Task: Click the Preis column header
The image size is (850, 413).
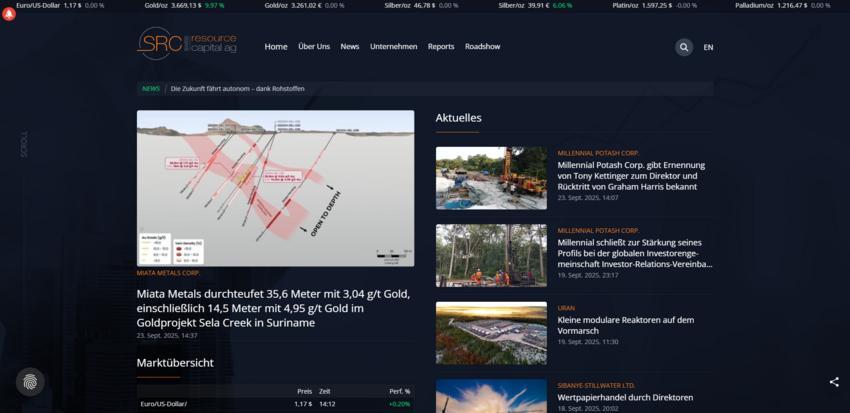Action: click(x=305, y=391)
